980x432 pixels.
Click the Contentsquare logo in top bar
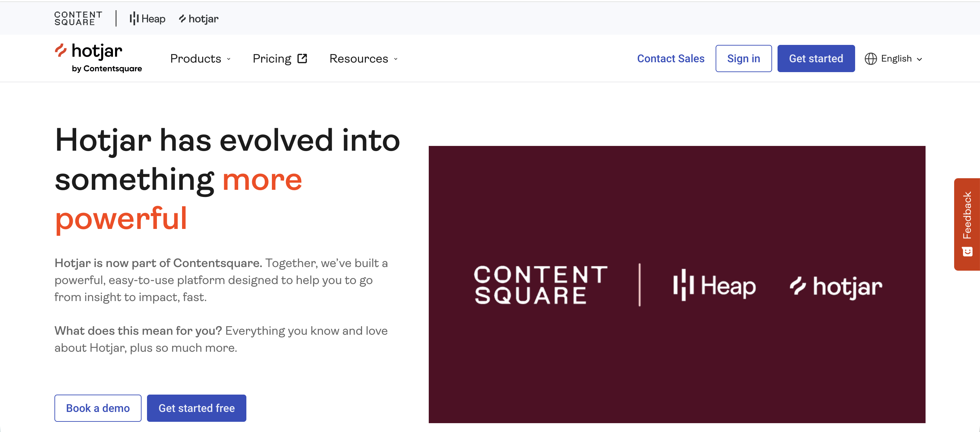click(x=78, y=18)
